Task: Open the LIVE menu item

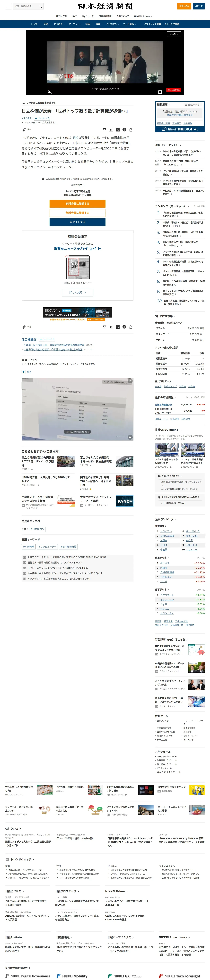Action: coord(74,16)
